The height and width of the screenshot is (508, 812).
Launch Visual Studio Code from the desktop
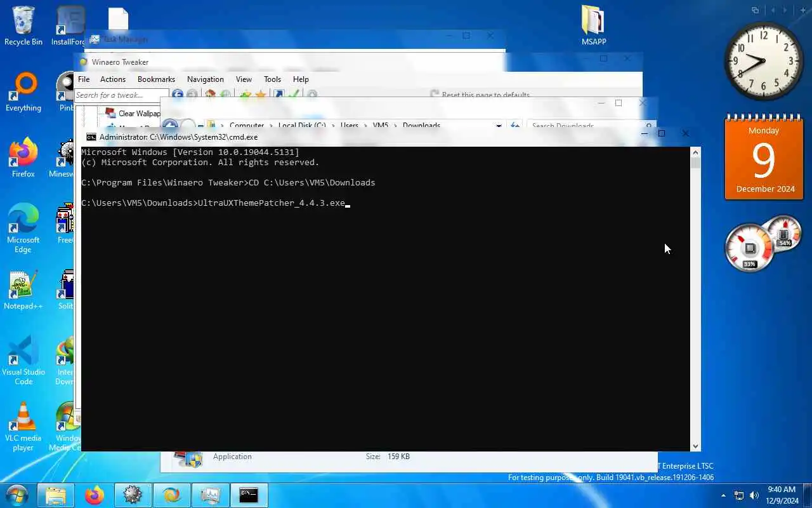[23, 361]
